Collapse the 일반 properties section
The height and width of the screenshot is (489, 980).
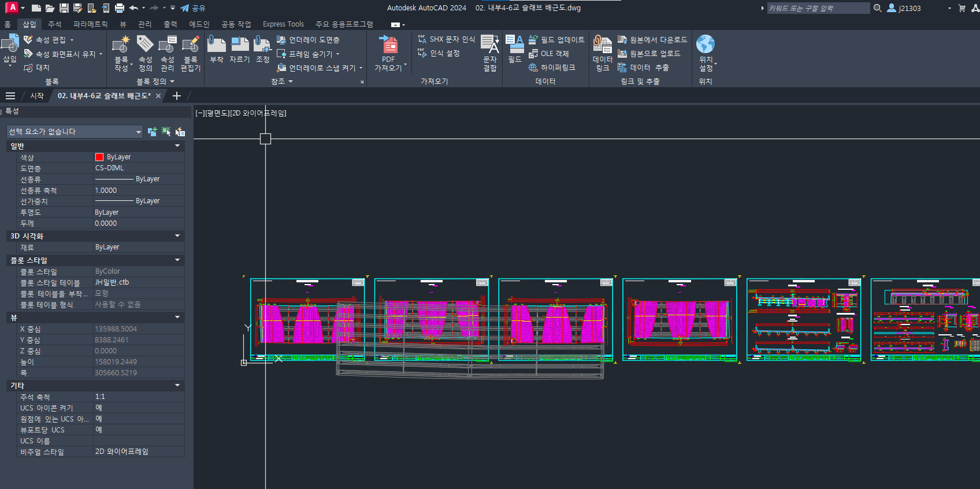pyautogui.click(x=177, y=146)
